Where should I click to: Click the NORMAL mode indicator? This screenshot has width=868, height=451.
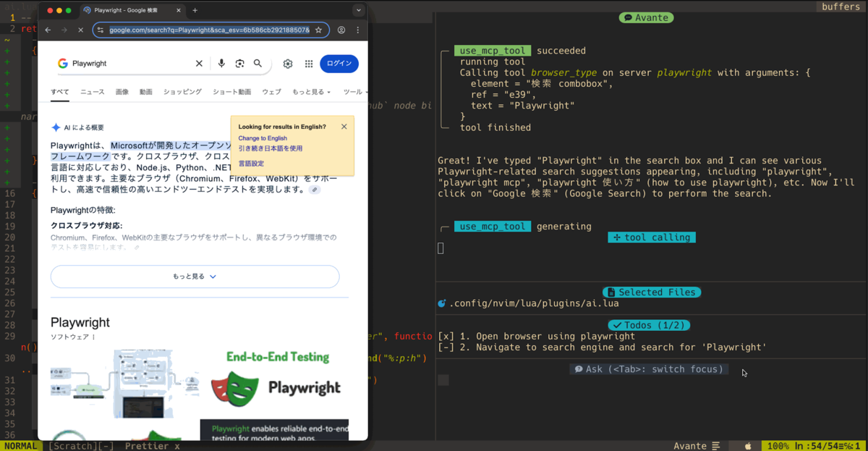[20, 446]
